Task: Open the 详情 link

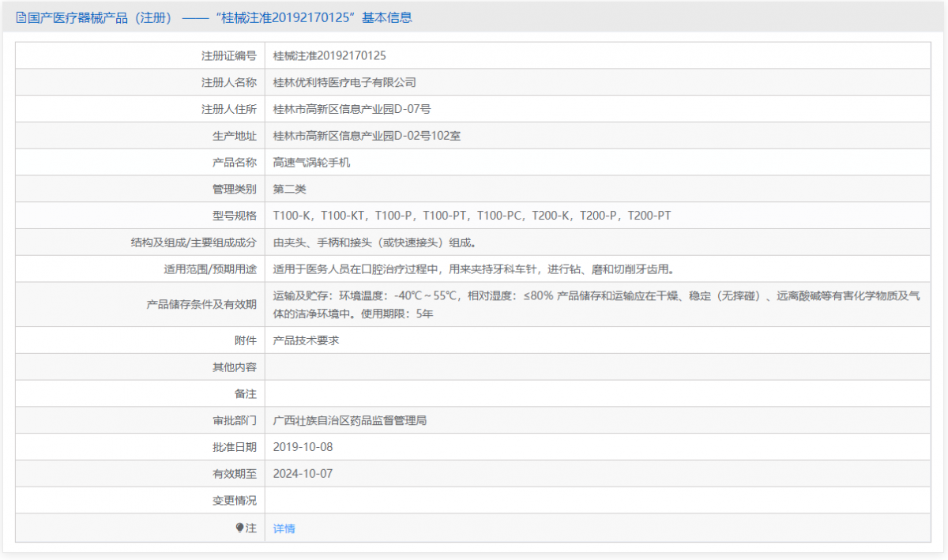Action: [x=284, y=528]
